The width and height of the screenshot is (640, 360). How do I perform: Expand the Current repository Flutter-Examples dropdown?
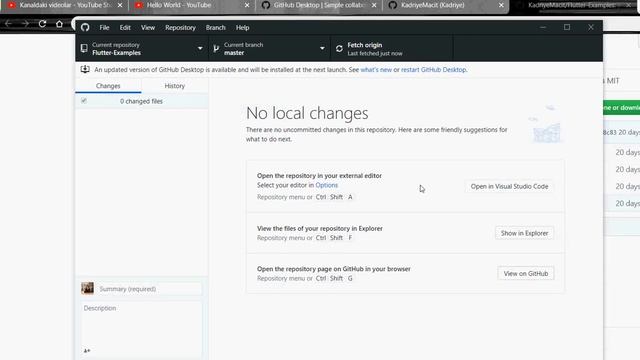(x=142, y=49)
